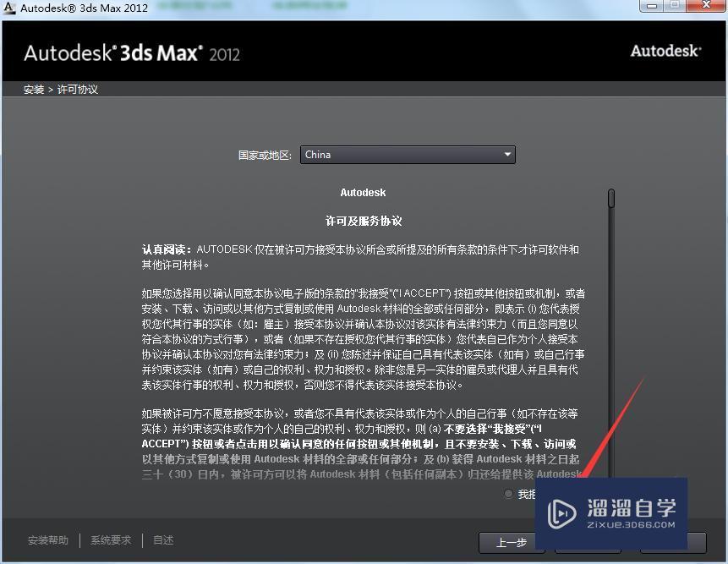728x564 pixels.
Task: Click the 上一步 (Back) button
Action: 511,544
